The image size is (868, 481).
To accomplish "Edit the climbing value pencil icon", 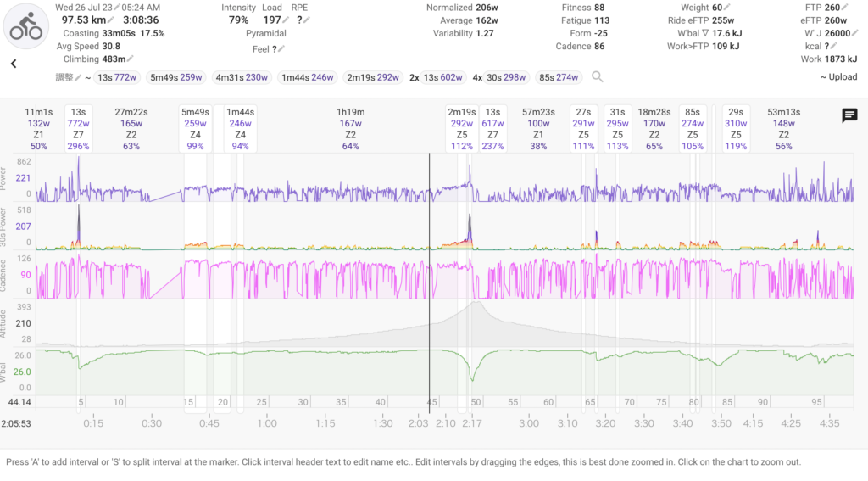I will tap(131, 59).
